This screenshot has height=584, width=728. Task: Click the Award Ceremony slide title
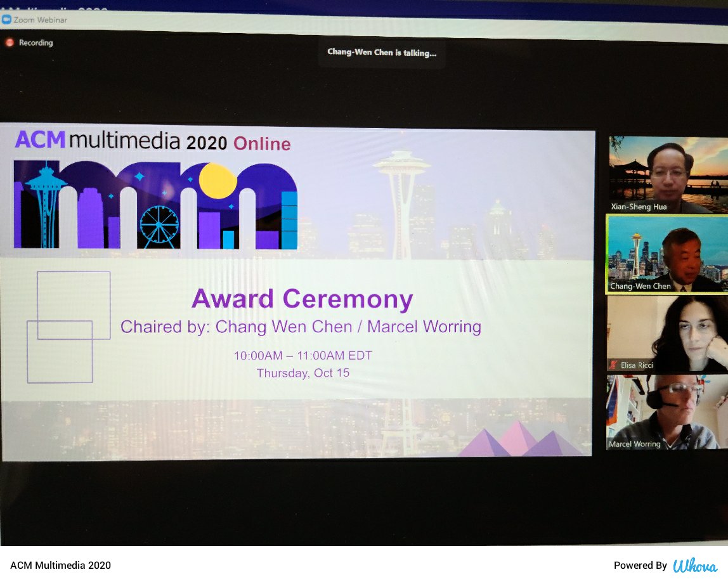click(x=302, y=299)
